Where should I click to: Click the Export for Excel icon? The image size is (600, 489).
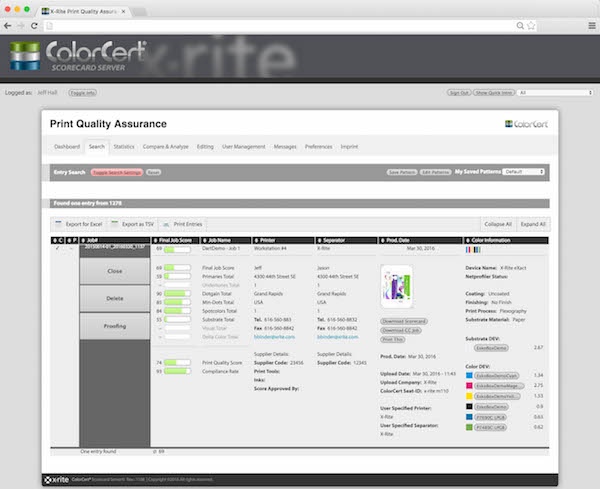(x=59, y=224)
